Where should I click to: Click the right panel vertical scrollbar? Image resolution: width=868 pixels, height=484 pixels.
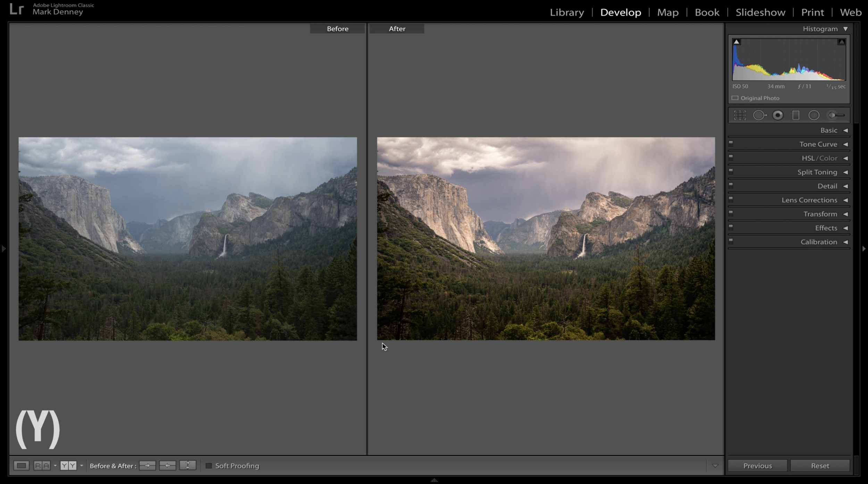[x=856, y=73]
